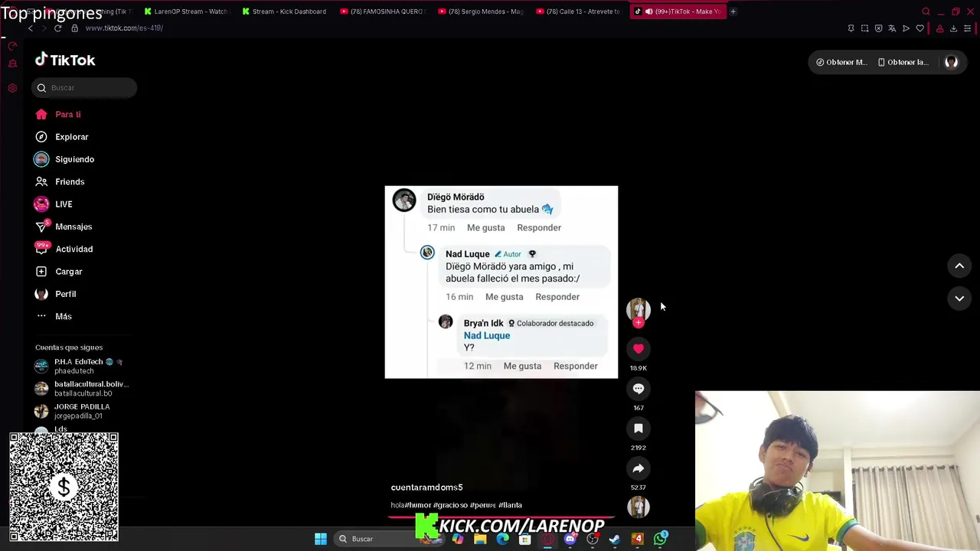
Task: Share the video using the arrow icon
Action: 639,468
